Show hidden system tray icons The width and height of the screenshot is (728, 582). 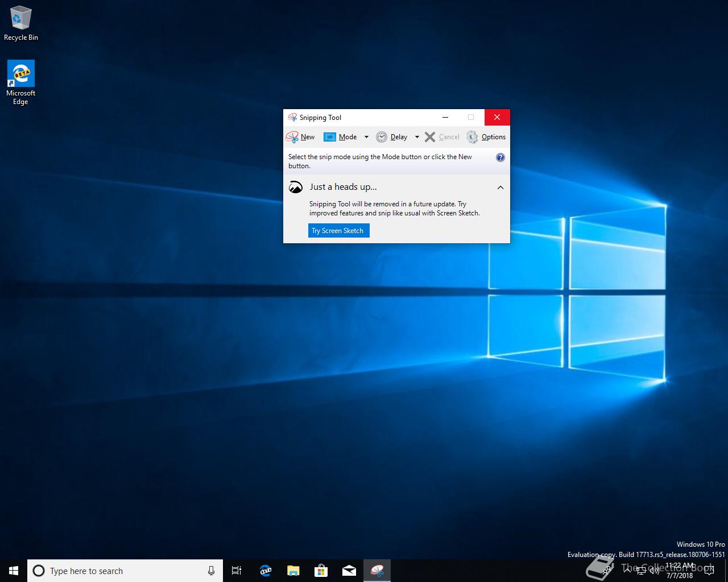[627, 571]
